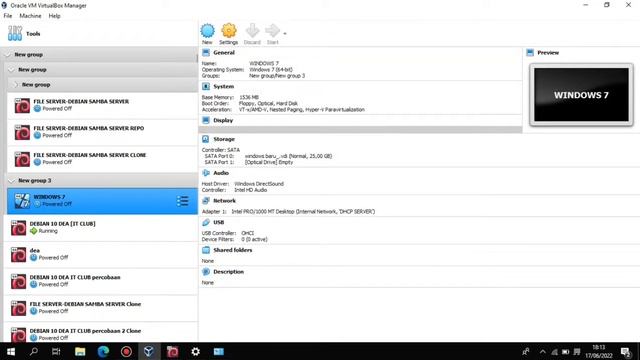Open File Explorer from taskbar
The width and height of the screenshot is (640, 360).
pyautogui.click(x=80, y=351)
